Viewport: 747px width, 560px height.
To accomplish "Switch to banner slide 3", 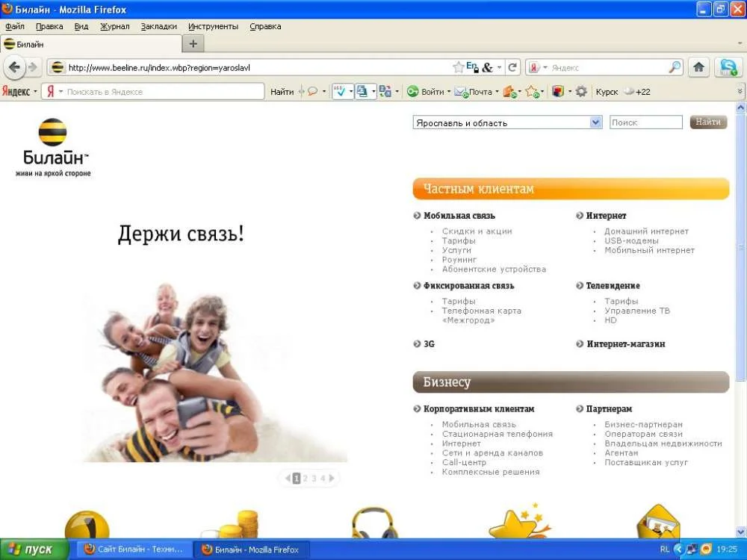I will (314, 478).
